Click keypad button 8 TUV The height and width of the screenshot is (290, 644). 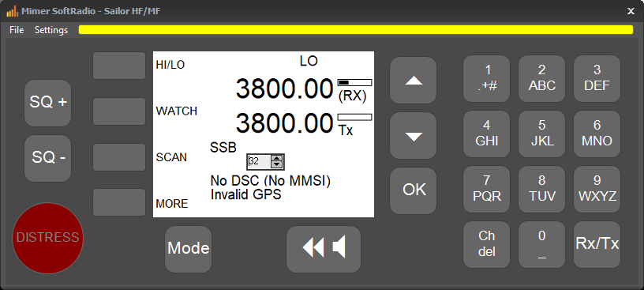[x=541, y=189]
